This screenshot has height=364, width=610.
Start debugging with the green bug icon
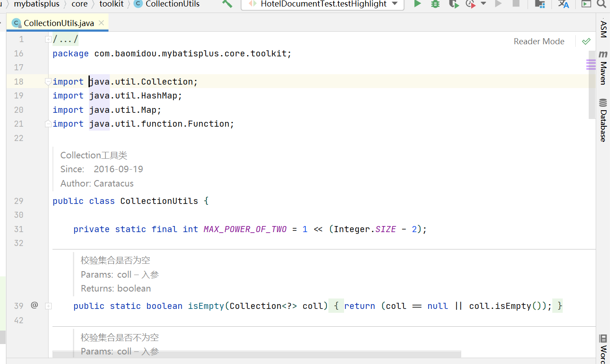[435, 4]
